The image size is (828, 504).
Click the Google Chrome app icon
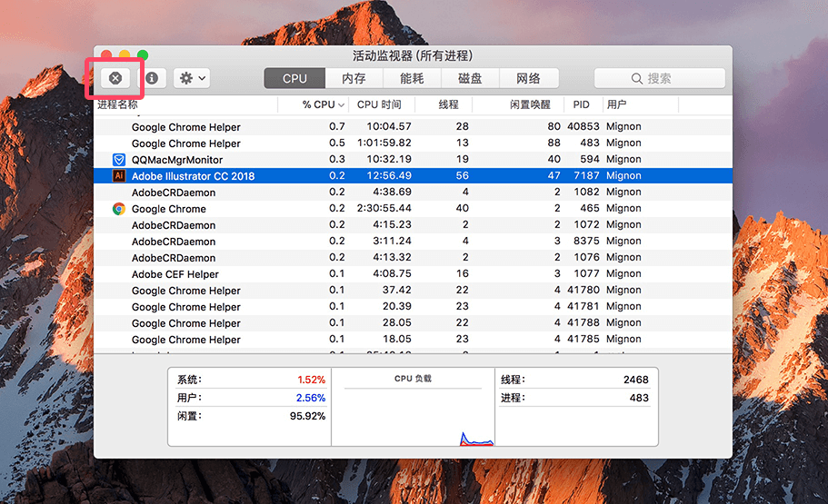click(119, 209)
